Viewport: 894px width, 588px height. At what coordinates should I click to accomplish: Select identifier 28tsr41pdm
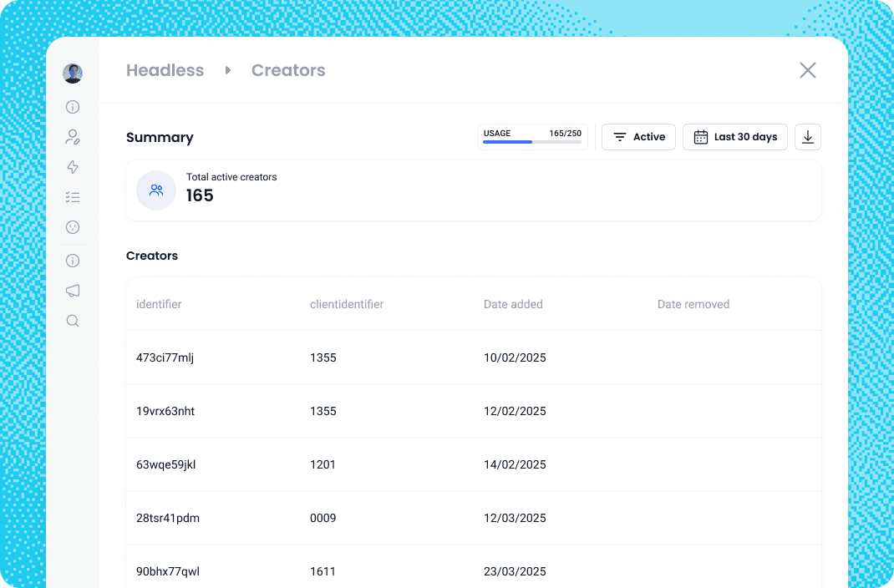(x=168, y=518)
